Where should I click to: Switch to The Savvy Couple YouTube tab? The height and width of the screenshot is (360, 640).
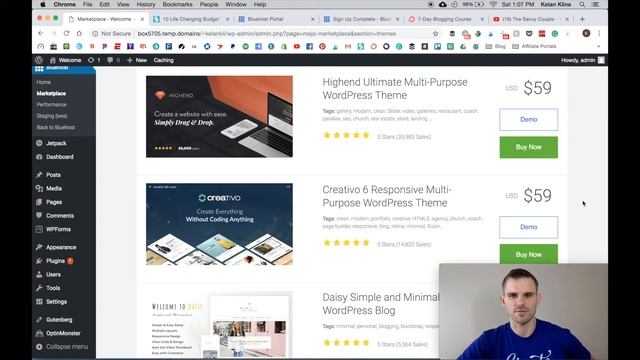[530, 19]
